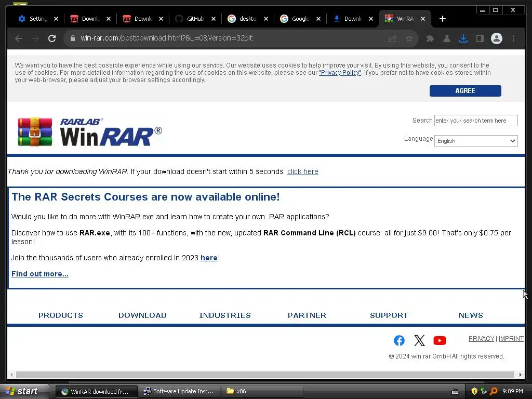Open the DOWNLOAD navigation item
532x399 pixels.
(x=142, y=315)
